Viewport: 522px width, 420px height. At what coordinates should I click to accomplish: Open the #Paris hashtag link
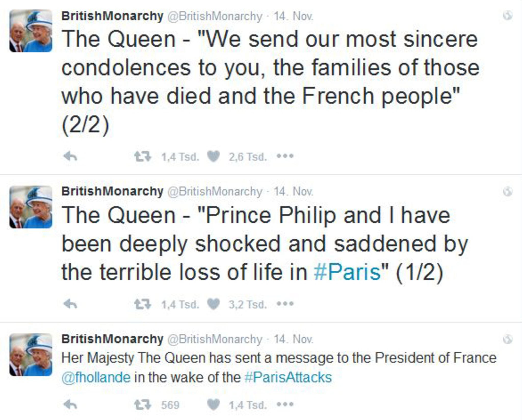click(347, 272)
